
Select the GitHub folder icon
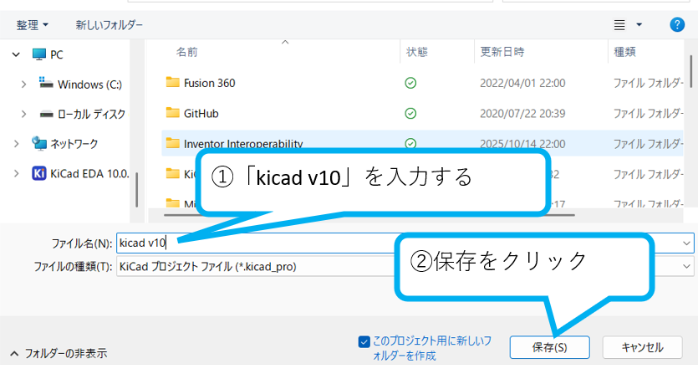click(x=172, y=113)
